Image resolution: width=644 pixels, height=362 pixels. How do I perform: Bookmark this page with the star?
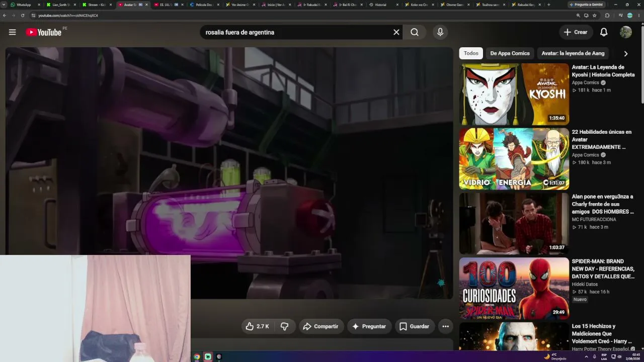pos(595,16)
